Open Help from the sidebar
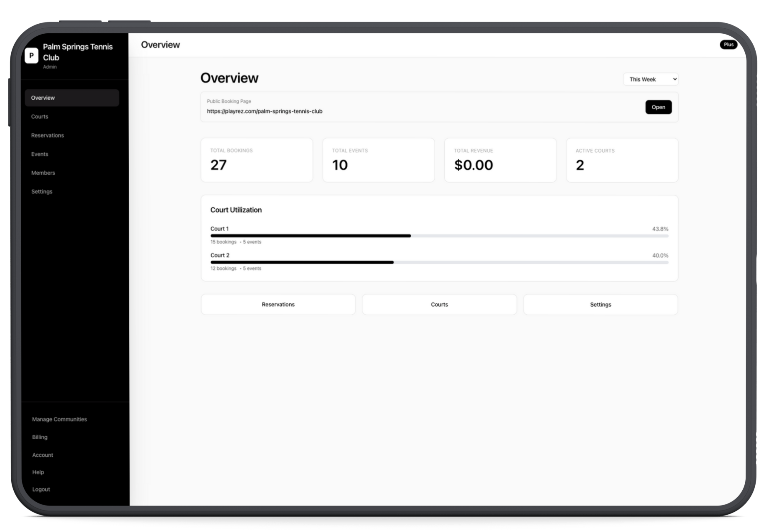 click(38, 472)
